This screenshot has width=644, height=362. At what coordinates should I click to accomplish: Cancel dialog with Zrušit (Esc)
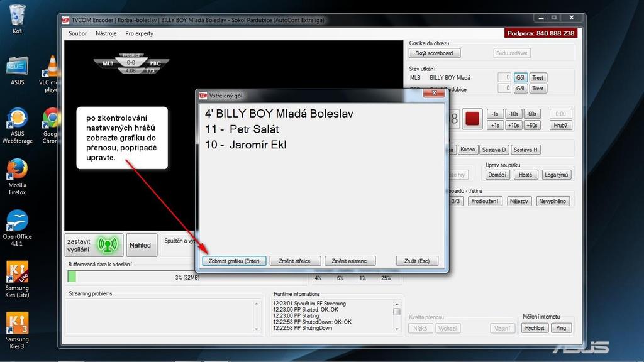[417, 261]
